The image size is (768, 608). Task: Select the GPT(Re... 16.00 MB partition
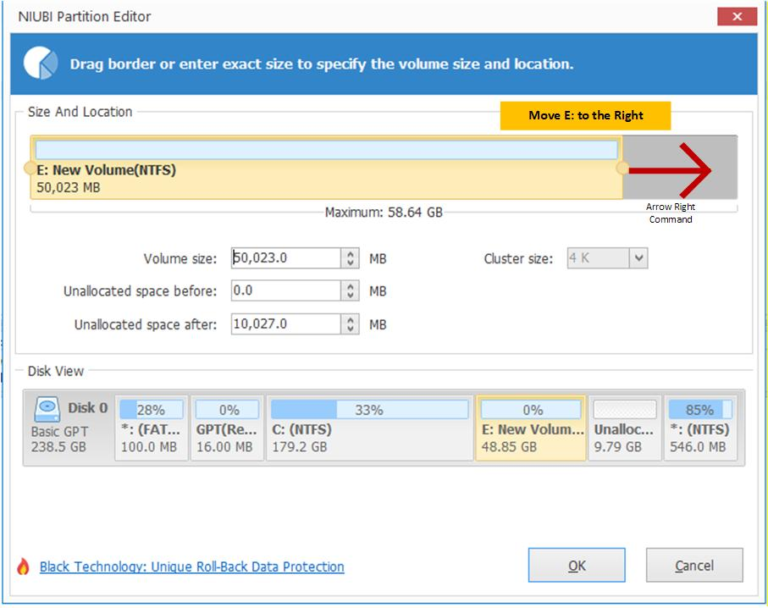coord(227,428)
